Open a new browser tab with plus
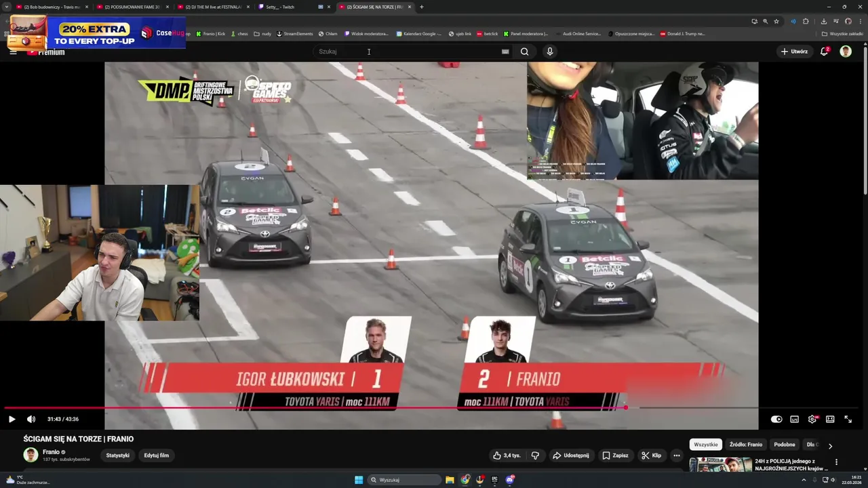 421,7
